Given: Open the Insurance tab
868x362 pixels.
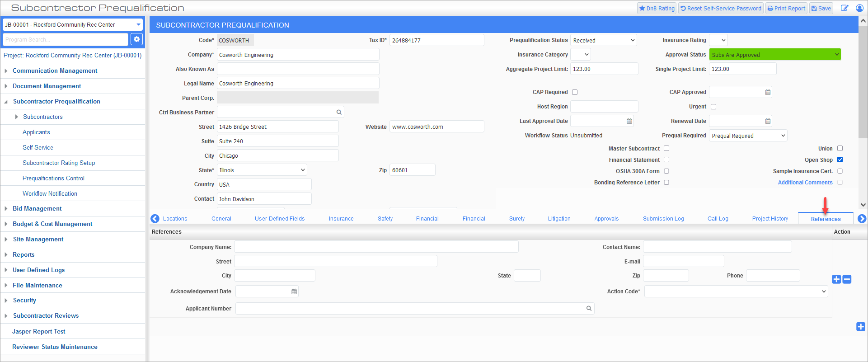Looking at the screenshot, I should 341,219.
